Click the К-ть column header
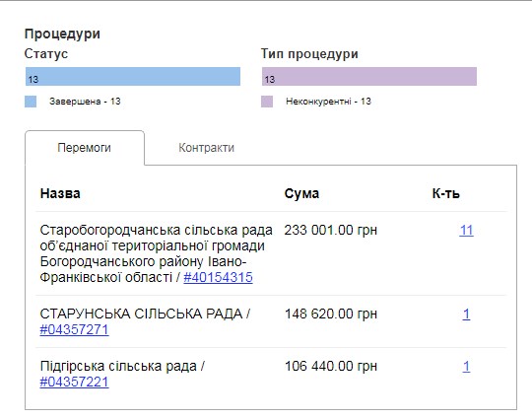The height and width of the screenshot is (419, 532). click(x=446, y=193)
